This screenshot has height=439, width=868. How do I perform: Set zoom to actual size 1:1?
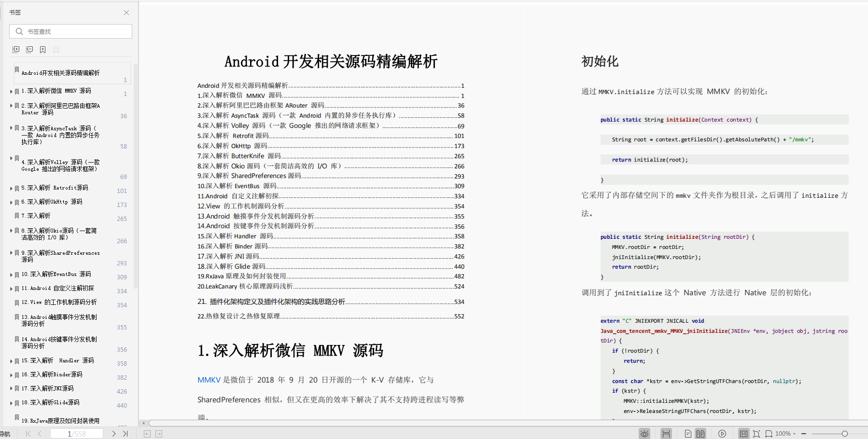pos(743,433)
